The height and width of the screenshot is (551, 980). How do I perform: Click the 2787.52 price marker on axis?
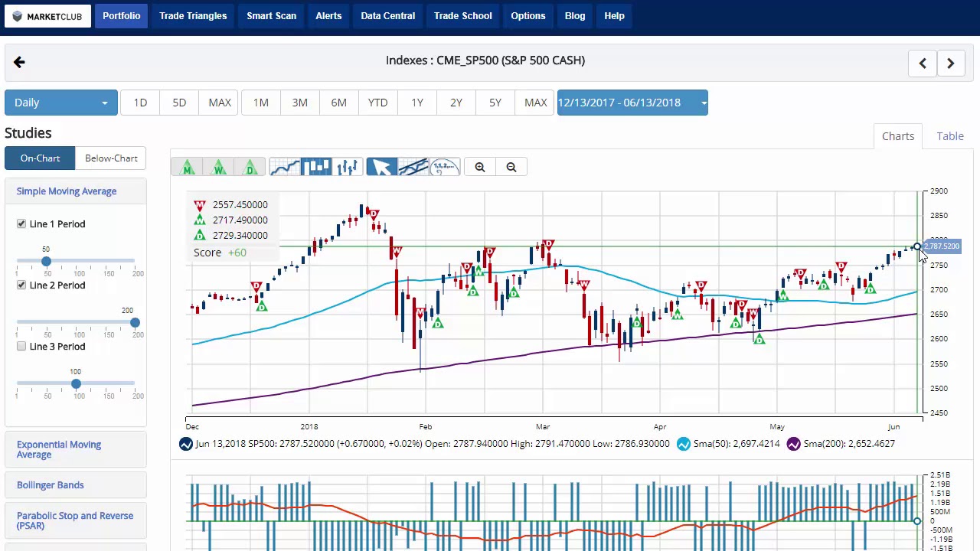(x=942, y=246)
